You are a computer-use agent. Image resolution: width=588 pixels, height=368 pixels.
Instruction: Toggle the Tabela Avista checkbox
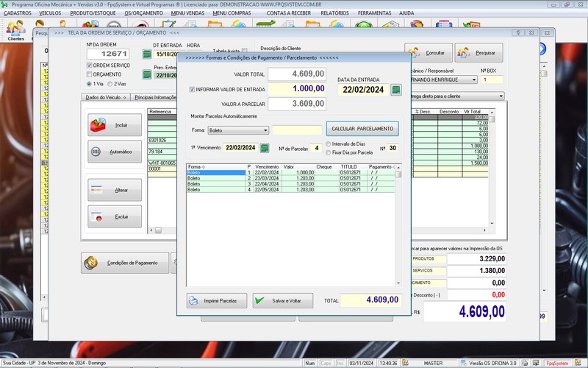coord(245,50)
